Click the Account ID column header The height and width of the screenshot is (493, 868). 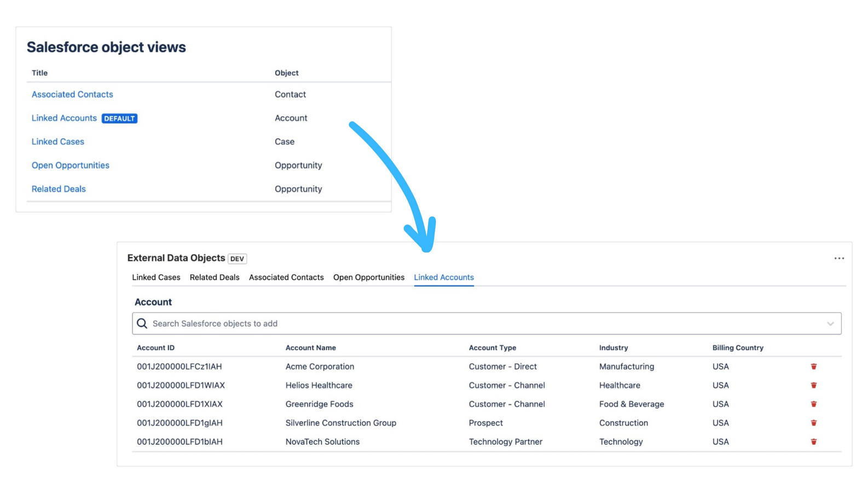pyautogui.click(x=156, y=348)
